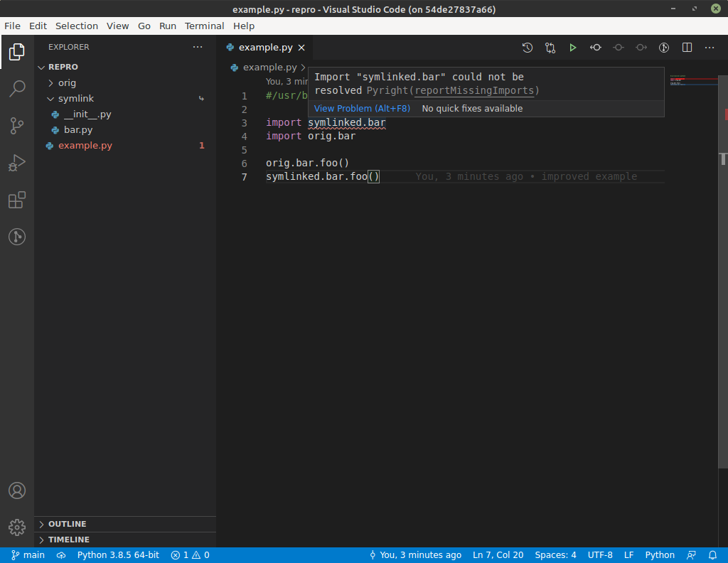
Task: Click line number 6 in the gutter
Action: click(x=245, y=163)
